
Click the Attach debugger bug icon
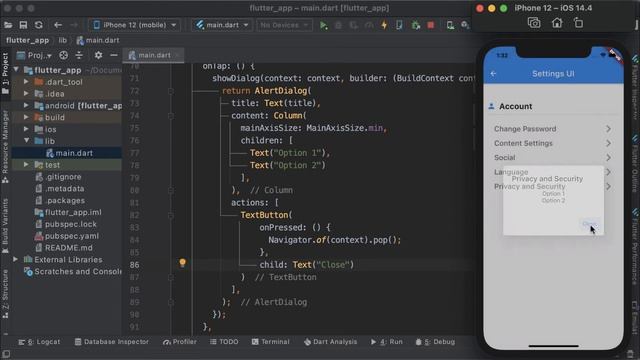(x=416, y=25)
